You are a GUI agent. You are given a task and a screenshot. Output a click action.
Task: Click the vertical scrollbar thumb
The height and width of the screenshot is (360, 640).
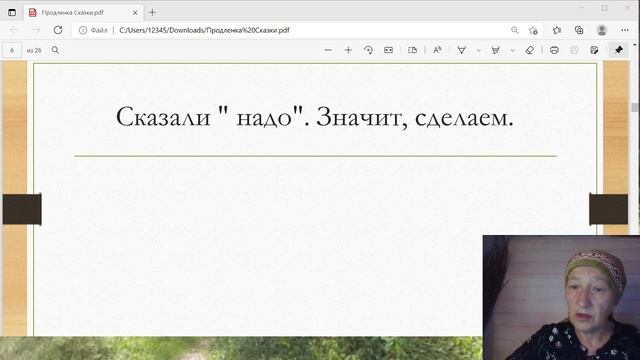point(634,107)
